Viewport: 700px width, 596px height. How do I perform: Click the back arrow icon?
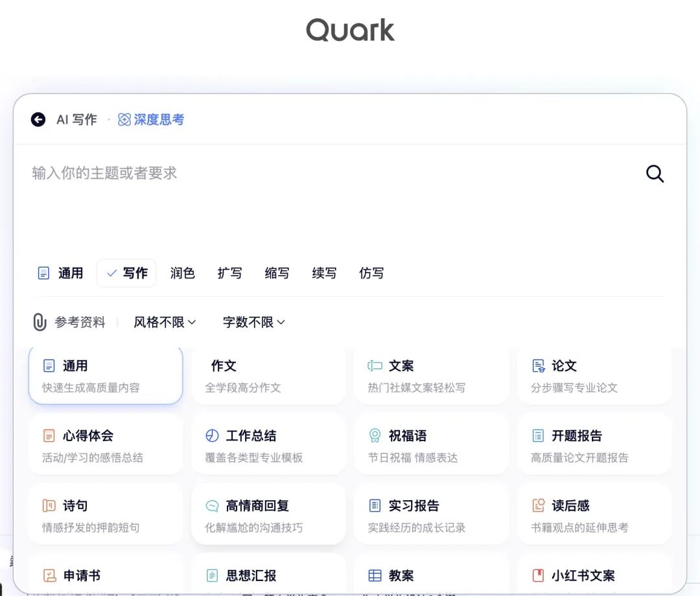38,119
